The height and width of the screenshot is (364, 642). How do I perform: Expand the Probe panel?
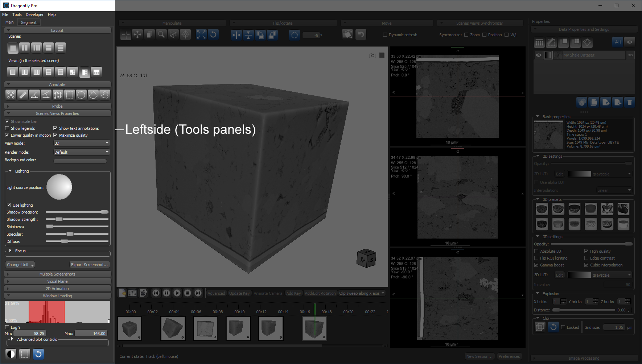(x=57, y=106)
